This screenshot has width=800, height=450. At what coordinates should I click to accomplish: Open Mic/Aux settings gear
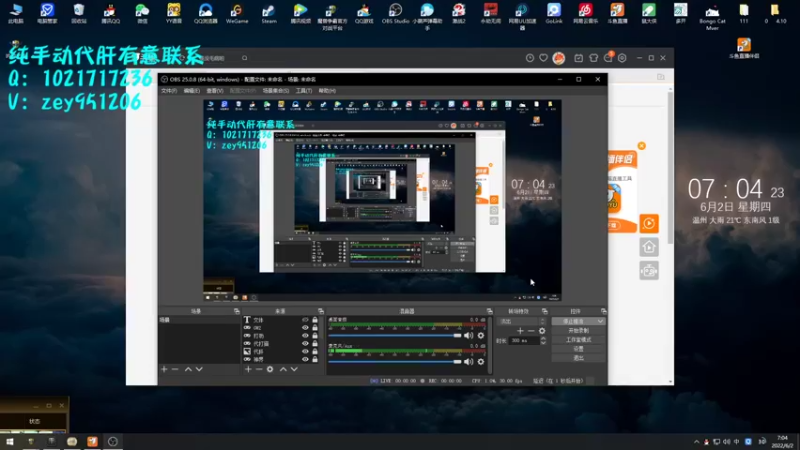[x=481, y=362]
